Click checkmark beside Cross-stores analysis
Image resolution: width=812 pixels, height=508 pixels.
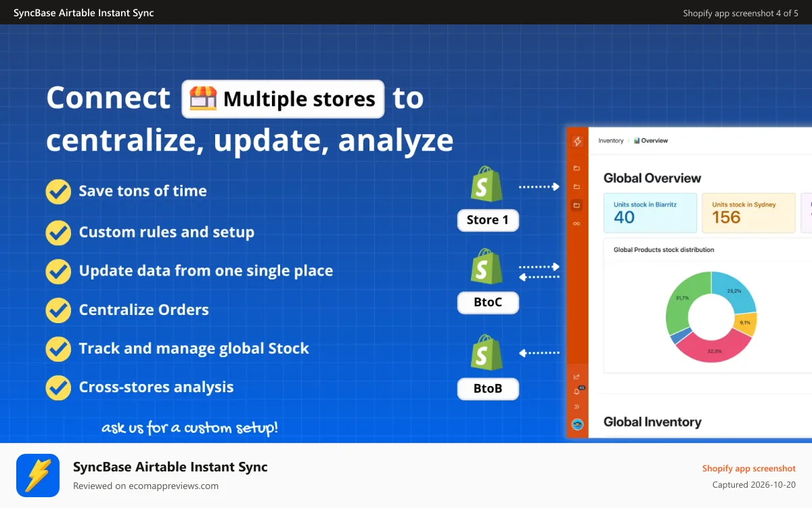tap(58, 387)
